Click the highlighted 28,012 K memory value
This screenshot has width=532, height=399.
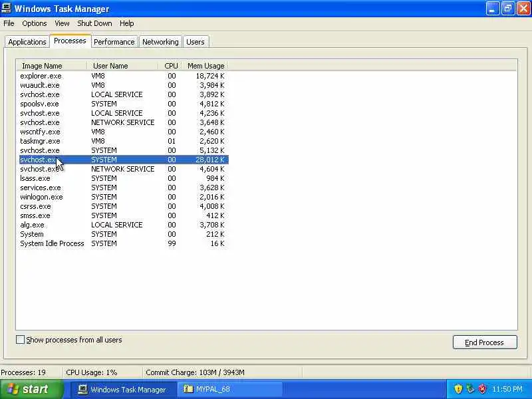coord(210,160)
